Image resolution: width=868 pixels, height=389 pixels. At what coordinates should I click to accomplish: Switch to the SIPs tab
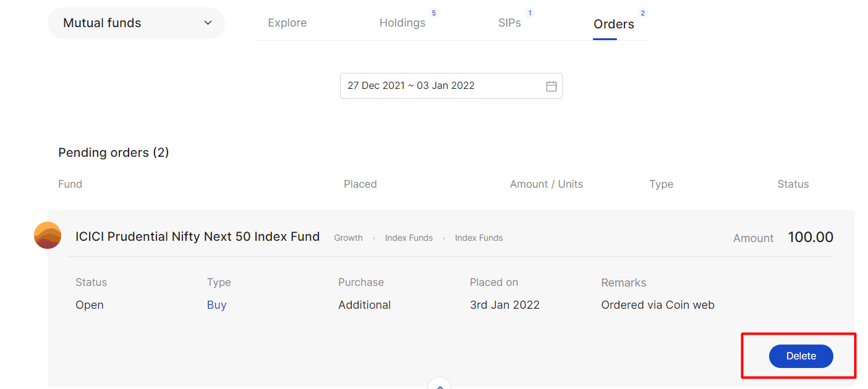pyautogui.click(x=509, y=23)
